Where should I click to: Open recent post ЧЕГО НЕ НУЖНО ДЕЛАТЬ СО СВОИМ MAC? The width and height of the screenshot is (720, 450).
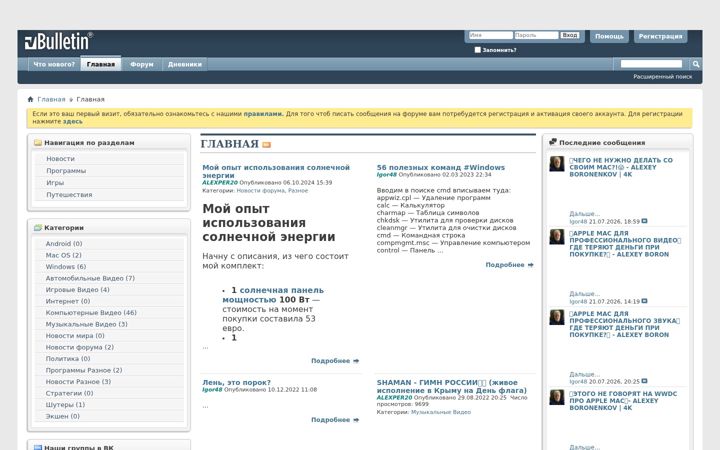click(x=621, y=167)
